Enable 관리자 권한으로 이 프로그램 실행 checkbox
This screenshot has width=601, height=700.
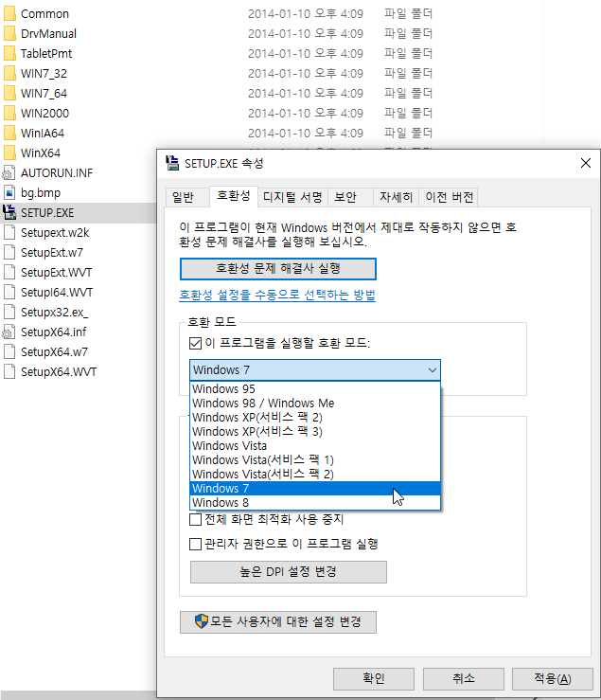pos(195,545)
